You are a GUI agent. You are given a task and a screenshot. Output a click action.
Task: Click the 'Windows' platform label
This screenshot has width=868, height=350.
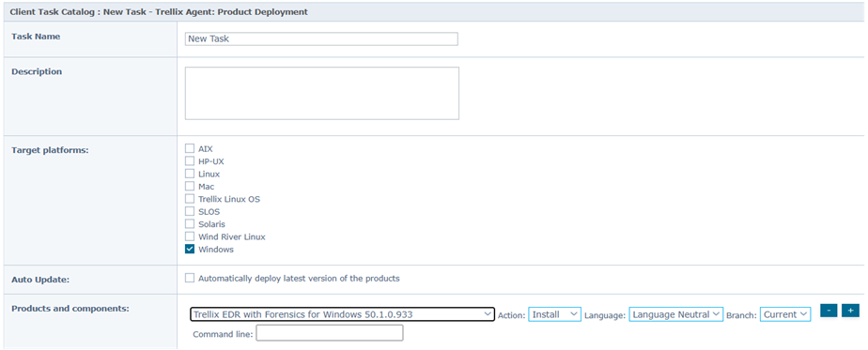(216, 250)
